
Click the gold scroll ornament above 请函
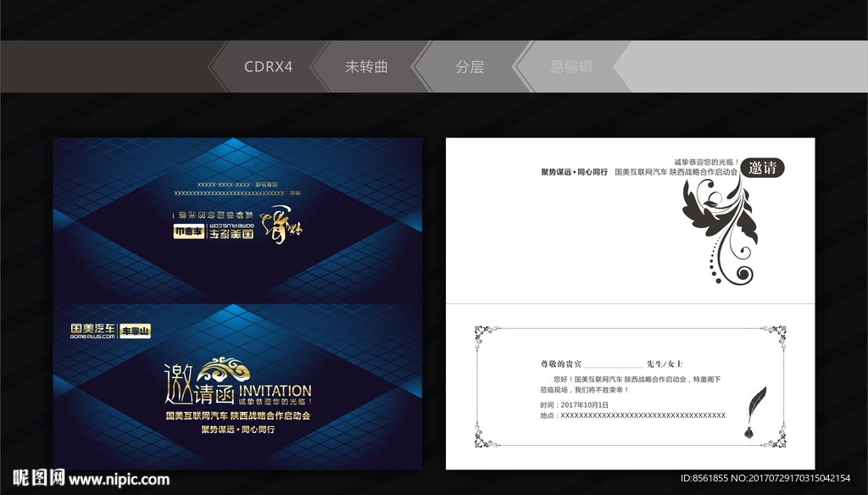224,369
